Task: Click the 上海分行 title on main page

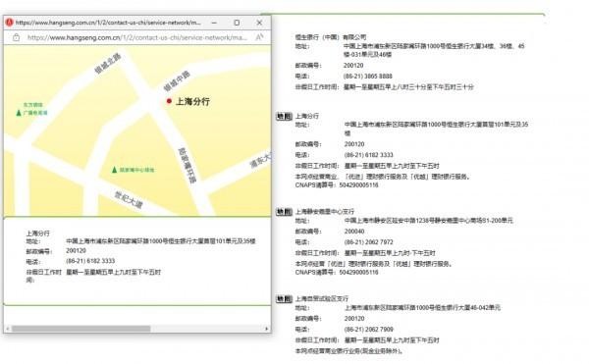Action: [307, 116]
